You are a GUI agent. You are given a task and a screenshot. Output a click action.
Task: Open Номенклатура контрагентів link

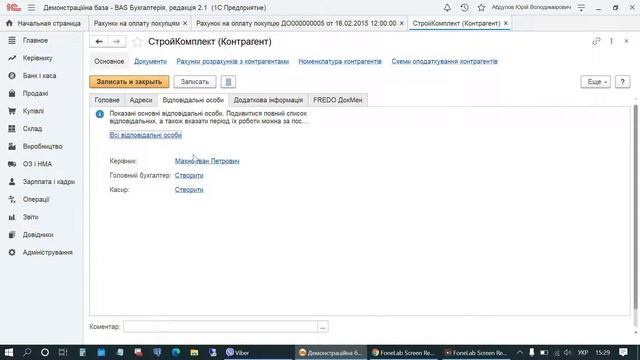[340, 62]
